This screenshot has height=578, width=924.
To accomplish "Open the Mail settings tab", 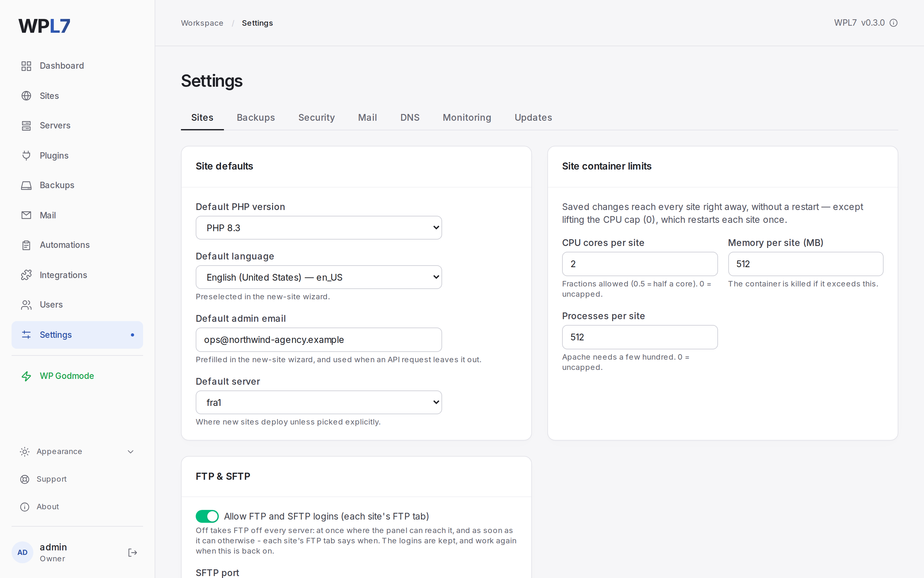I will tap(367, 117).
